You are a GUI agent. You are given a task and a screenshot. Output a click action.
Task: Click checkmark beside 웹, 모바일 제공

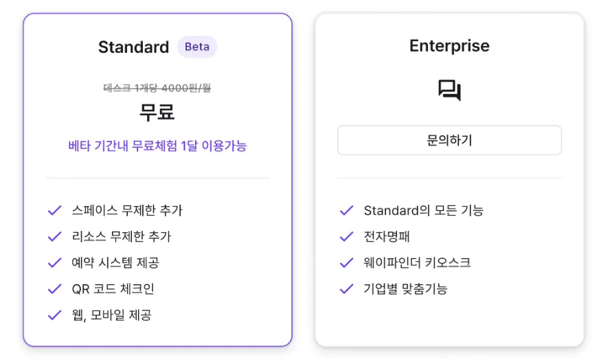point(55,315)
